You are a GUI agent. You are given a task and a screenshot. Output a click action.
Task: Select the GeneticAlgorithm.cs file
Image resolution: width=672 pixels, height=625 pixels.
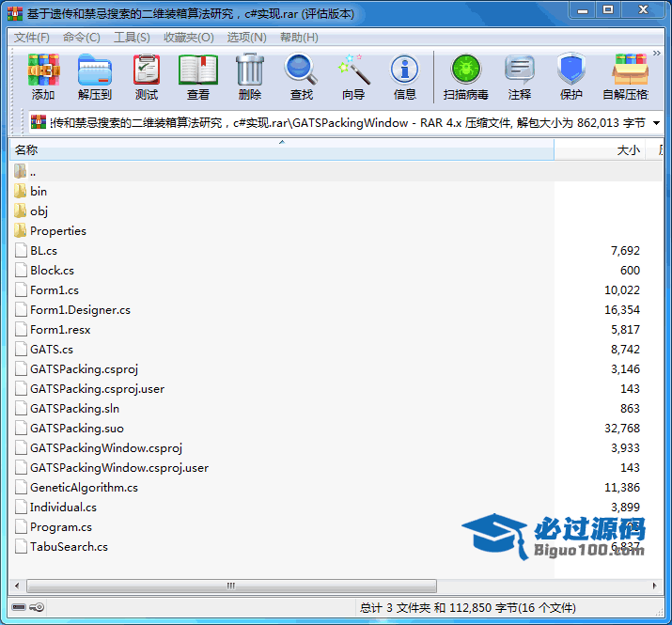(76, 487)
